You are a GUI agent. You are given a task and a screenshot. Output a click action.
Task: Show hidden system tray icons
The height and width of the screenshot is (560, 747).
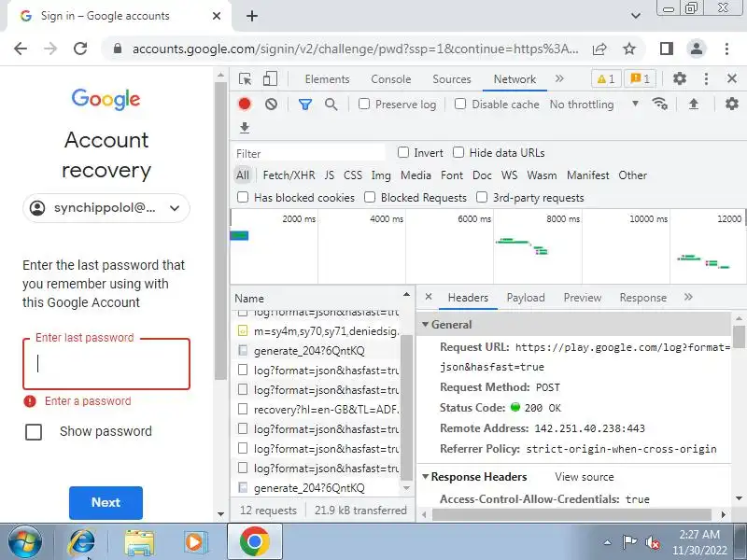(608, 542)
